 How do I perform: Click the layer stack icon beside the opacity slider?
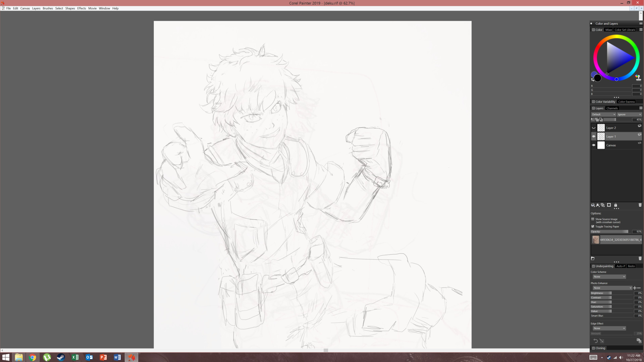pyautogui.click(x=601, y=120)
